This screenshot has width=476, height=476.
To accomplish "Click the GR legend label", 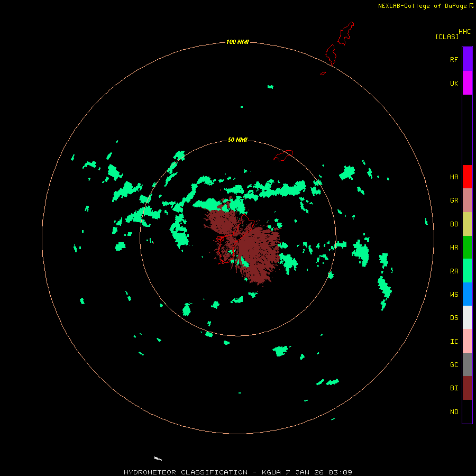I will [454, 200].
